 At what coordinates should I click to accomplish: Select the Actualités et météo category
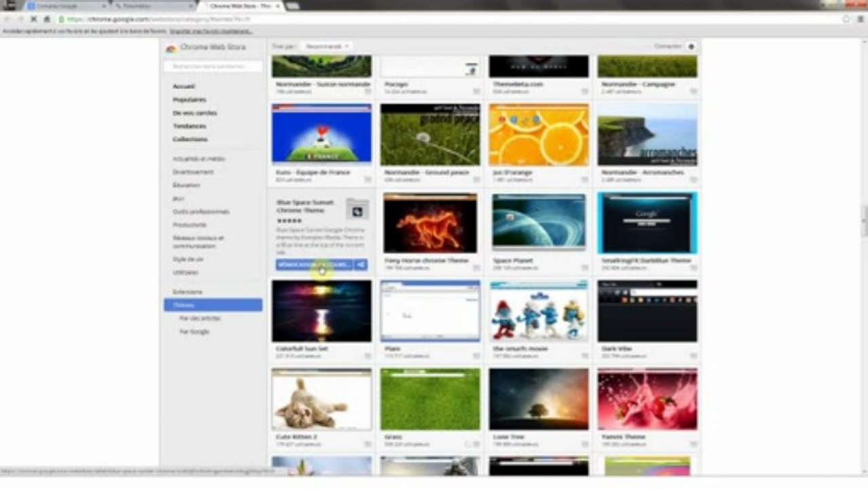[199, 159]
